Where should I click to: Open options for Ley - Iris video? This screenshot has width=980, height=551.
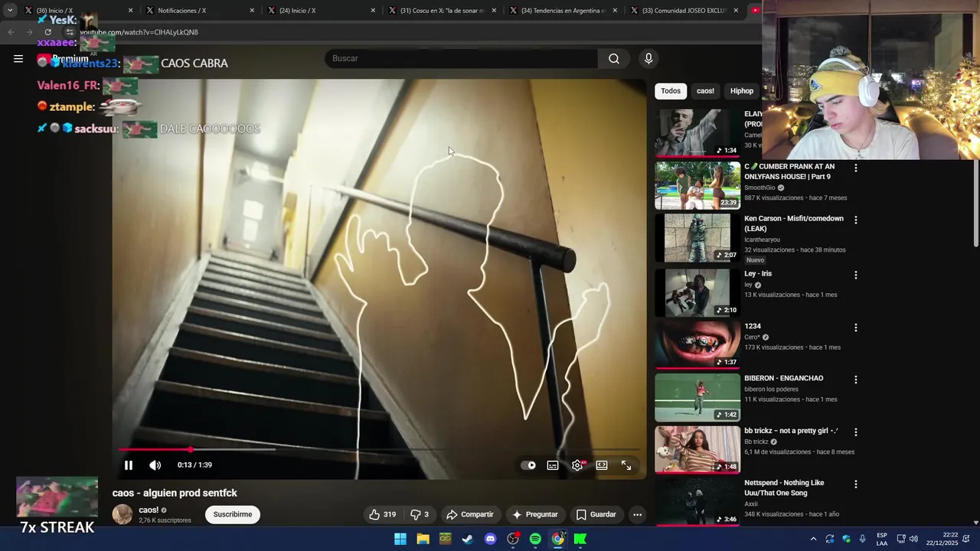(856, 275)
